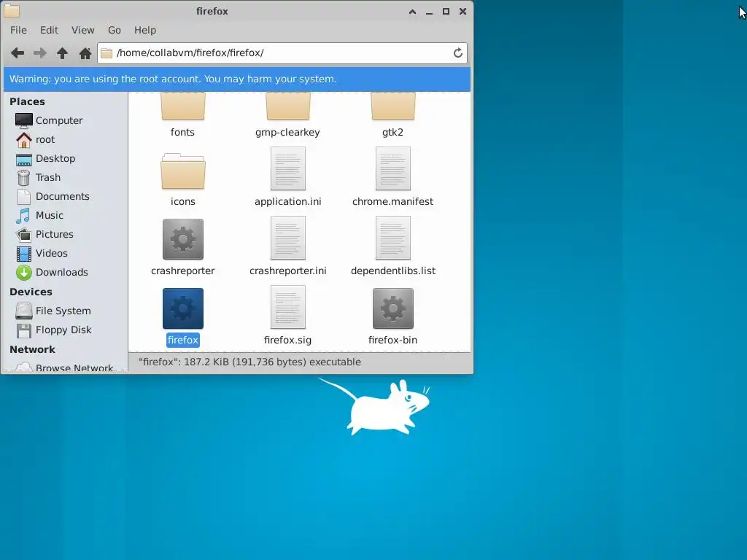The width and height of the screenshot is (747, 560).
Task: Select the gmp-clearkey folder
Action: pos(287,115)
